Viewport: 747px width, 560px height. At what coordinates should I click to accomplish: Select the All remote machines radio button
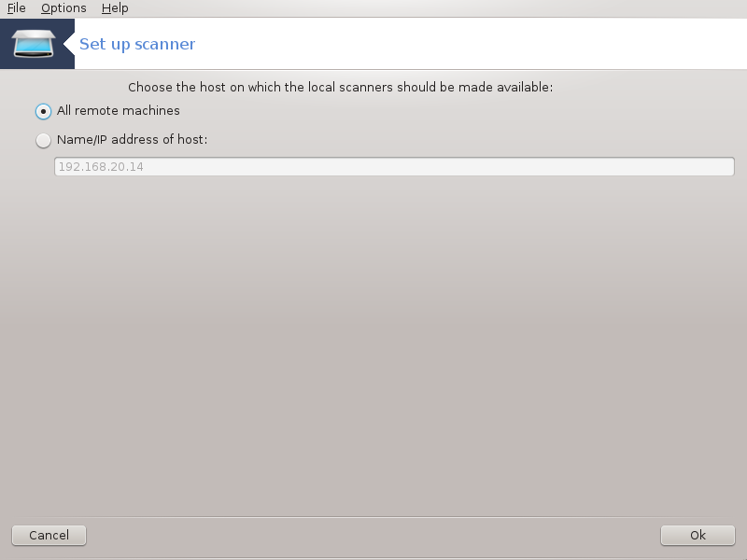43,111
